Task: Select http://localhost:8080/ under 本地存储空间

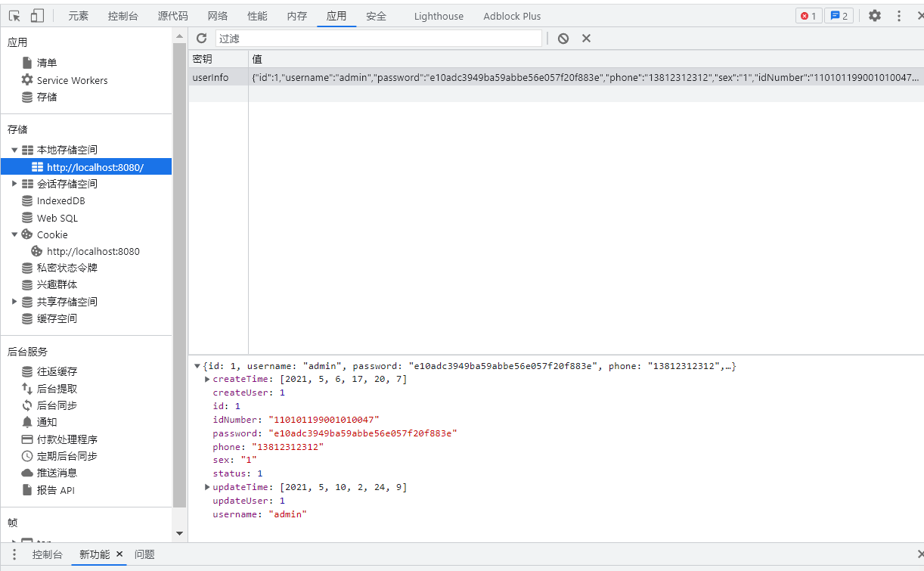Action: [95, 167]
